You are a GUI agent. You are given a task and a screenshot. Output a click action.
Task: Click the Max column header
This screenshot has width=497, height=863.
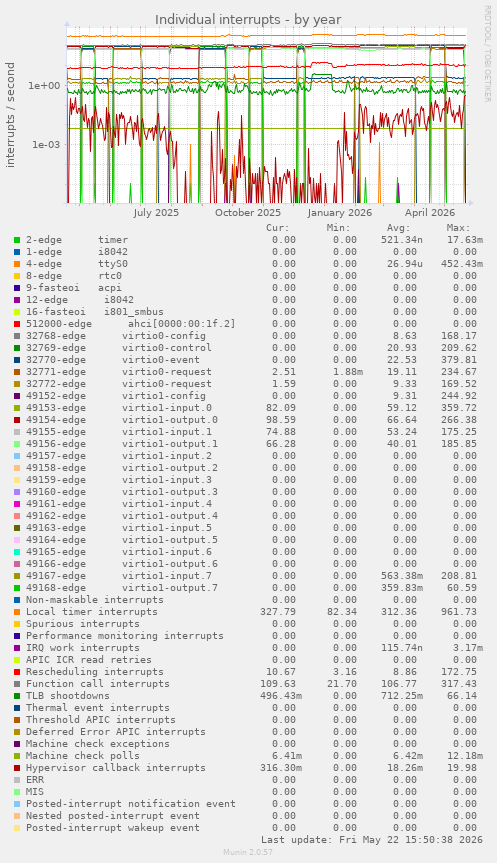[x=458, y=228]
